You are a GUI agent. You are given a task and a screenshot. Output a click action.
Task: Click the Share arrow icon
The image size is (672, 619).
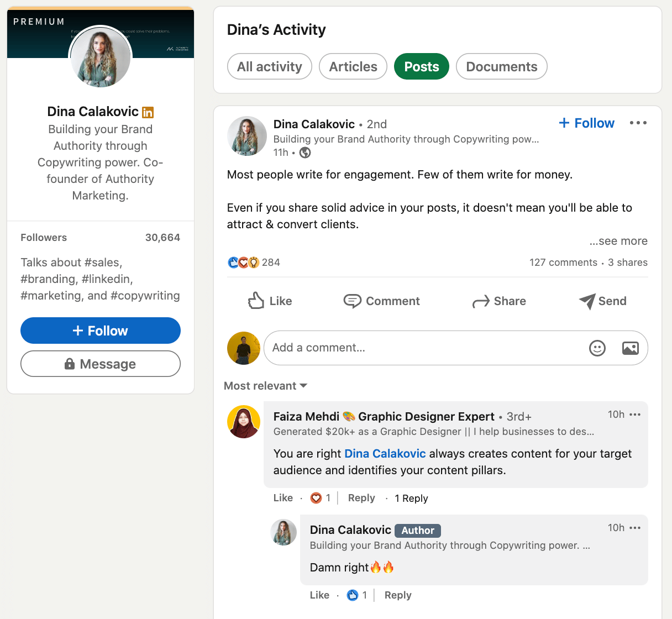point(481,301)
